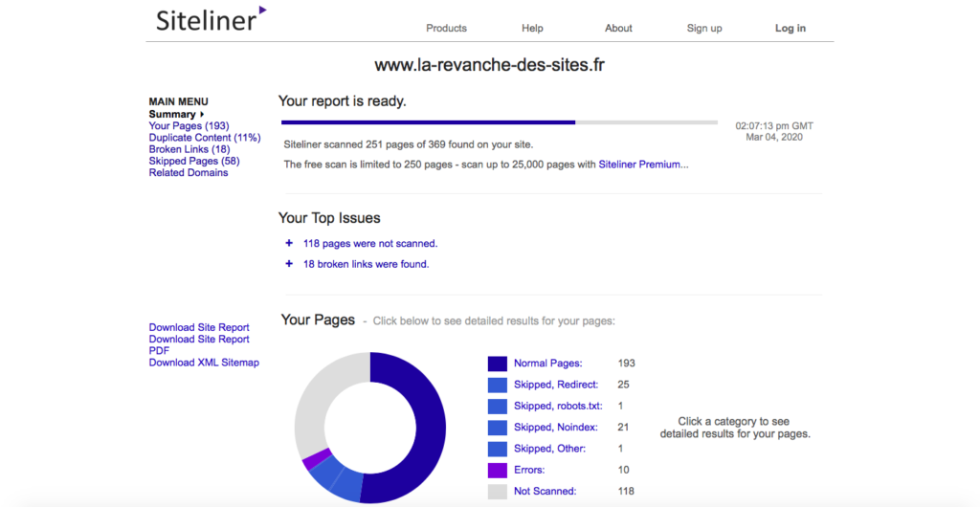The width and height of the screenshot is (980, 507).
Task: Click the Log in link
Action: (791, 28)
